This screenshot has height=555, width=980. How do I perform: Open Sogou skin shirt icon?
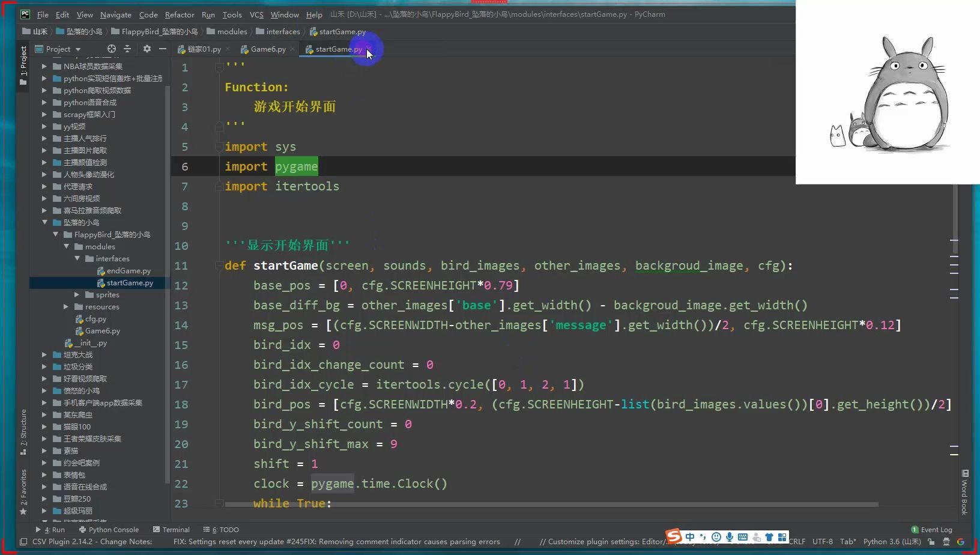[x=769, y=537]
